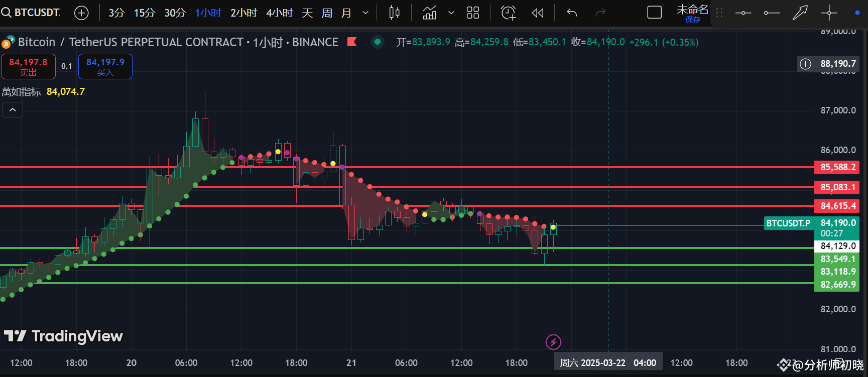The image size is (868, 377).
Task: Select the arrow drawing tool
Action: pos(800,13)
